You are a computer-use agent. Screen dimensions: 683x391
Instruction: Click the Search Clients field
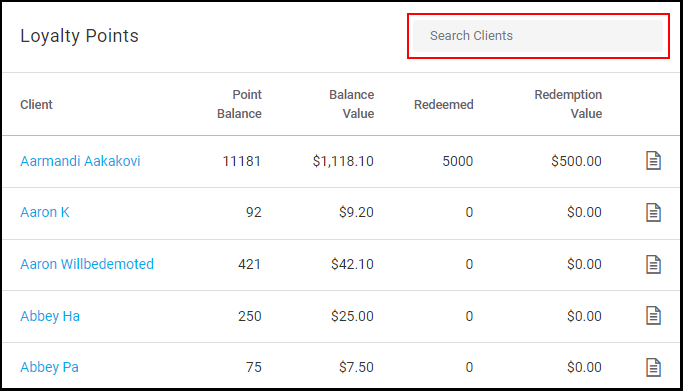point(538,36)
